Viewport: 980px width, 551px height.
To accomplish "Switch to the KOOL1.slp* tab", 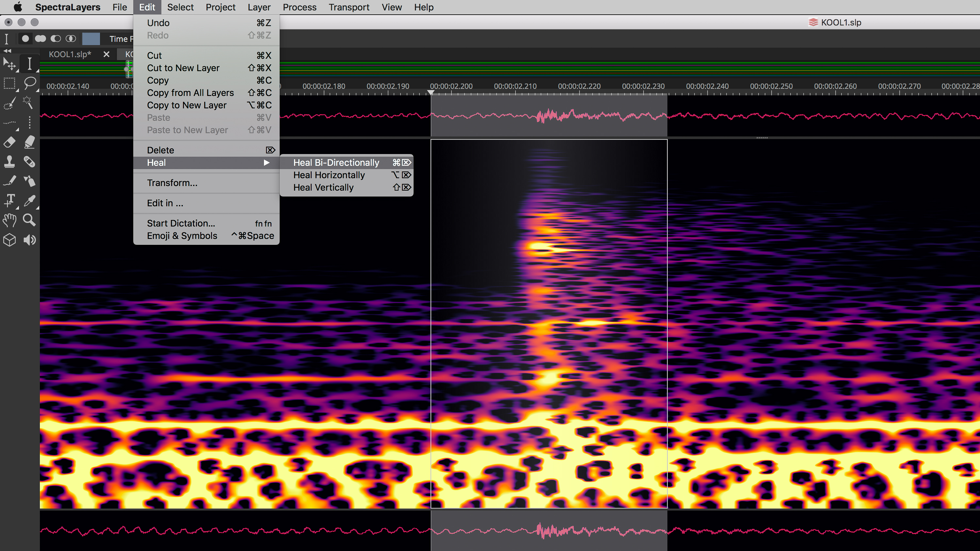I will point(70,54).
